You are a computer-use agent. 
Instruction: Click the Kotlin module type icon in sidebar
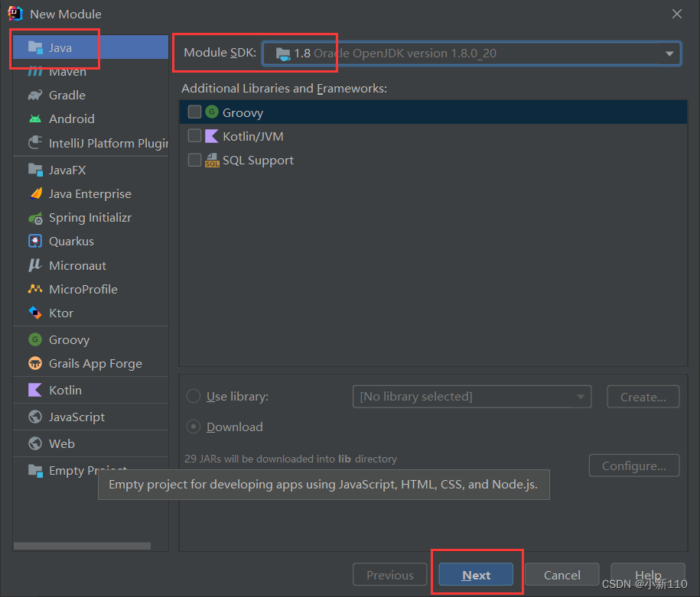pyautogui.click(x=35, y=390)
